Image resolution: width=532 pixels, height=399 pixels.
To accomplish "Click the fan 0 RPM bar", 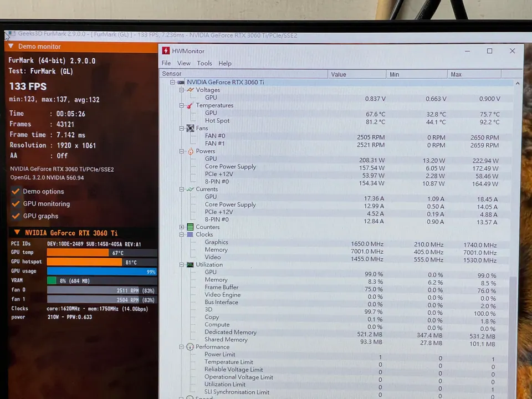I will point(102,290).
